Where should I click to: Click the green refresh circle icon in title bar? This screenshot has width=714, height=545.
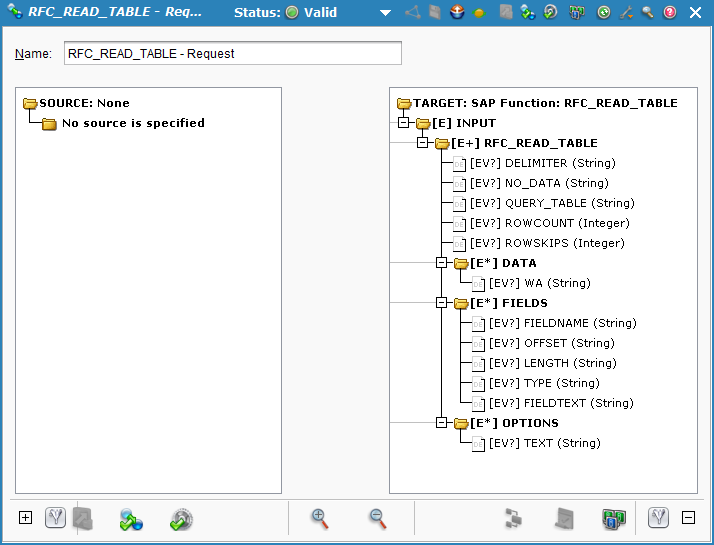pos(604,13)
